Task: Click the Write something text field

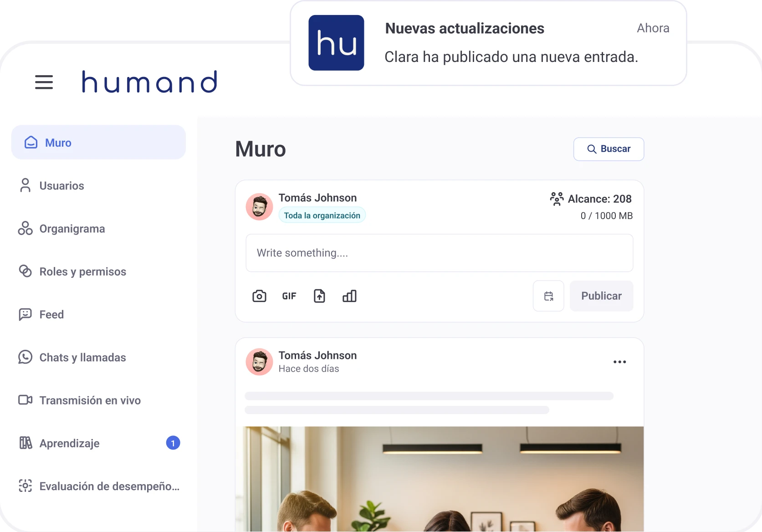Action: (440, 253)
